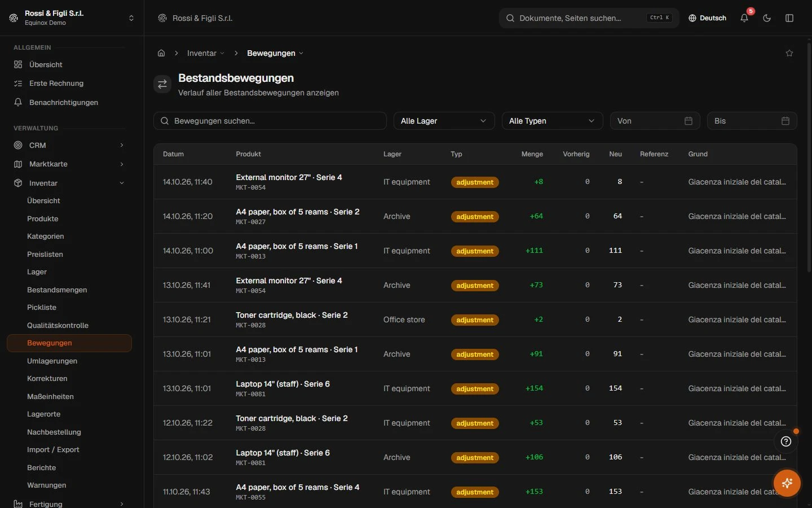Click the Von date field
812x508 pixels.
[655, 121]
